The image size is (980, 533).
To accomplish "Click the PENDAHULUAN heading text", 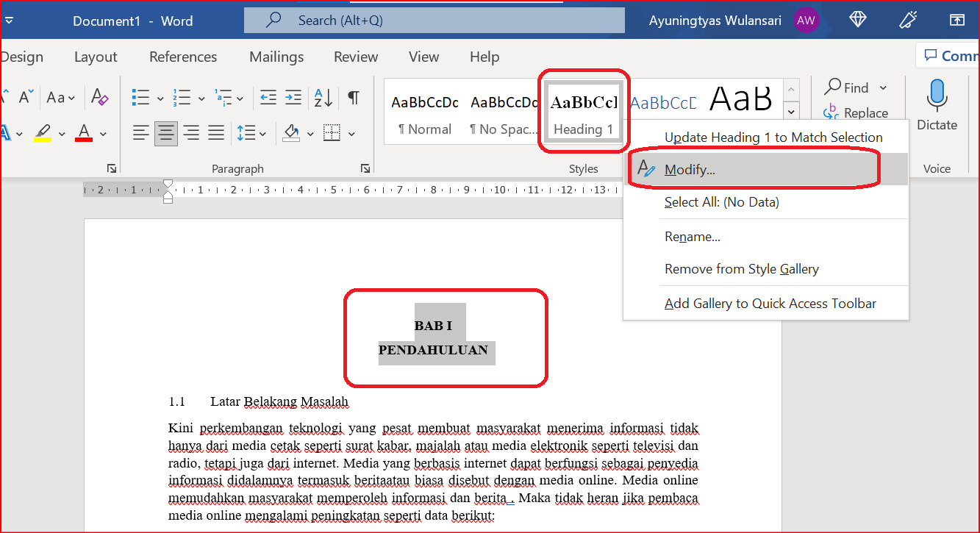I will click(433, 350).
